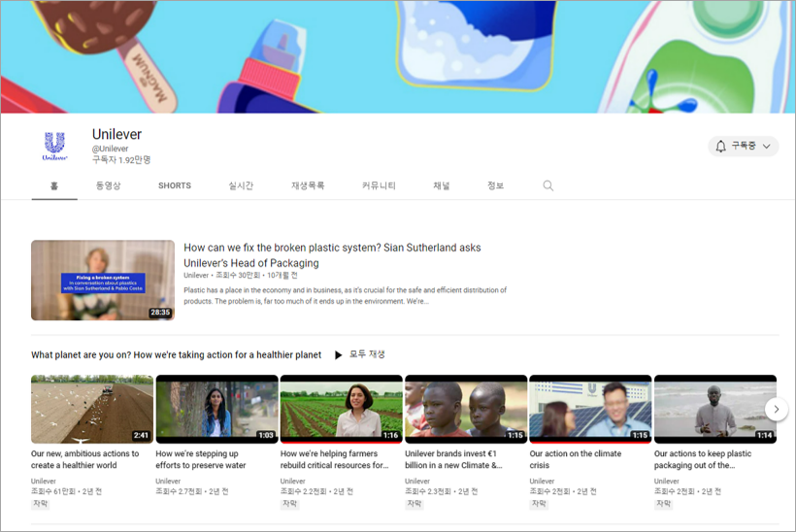796x532 pixels.
Task: Click view count '조회수 2.2천회 • 2년 전'
Action: point(316,491)
